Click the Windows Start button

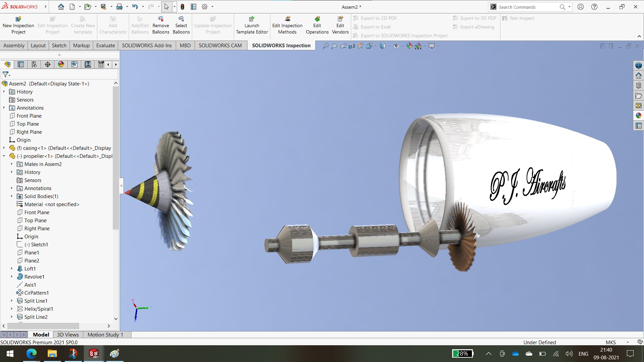pos(10,354)
